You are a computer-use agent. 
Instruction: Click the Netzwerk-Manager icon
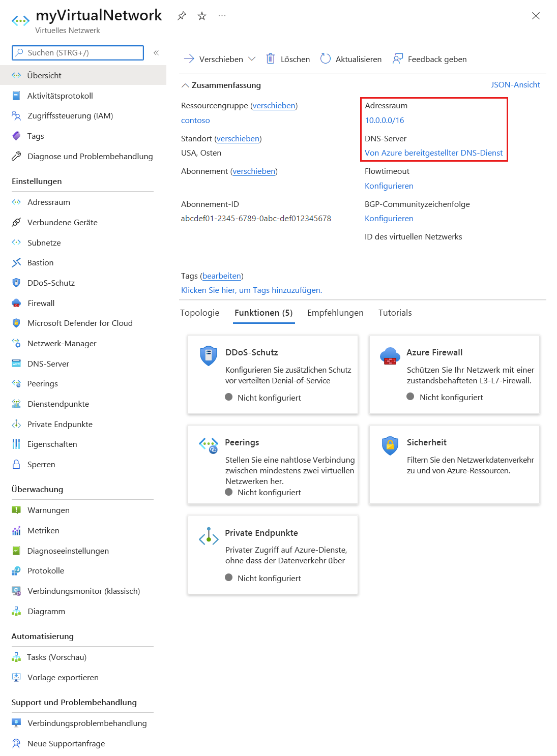(16, 344)
